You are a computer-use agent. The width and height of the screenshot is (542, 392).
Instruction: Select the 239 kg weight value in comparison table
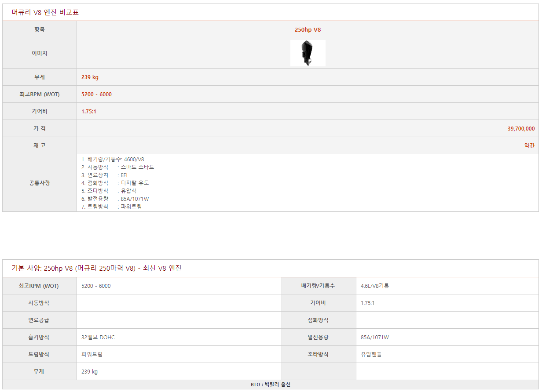point(90,77)
